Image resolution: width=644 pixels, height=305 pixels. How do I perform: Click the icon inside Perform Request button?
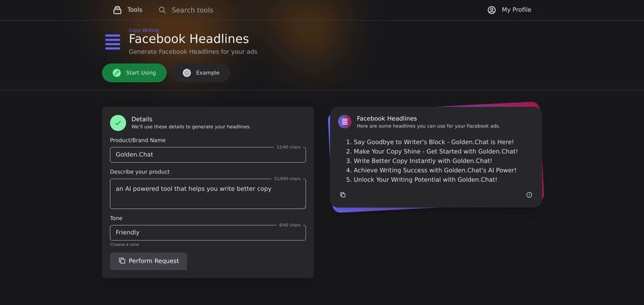click(x=122, y=261)
